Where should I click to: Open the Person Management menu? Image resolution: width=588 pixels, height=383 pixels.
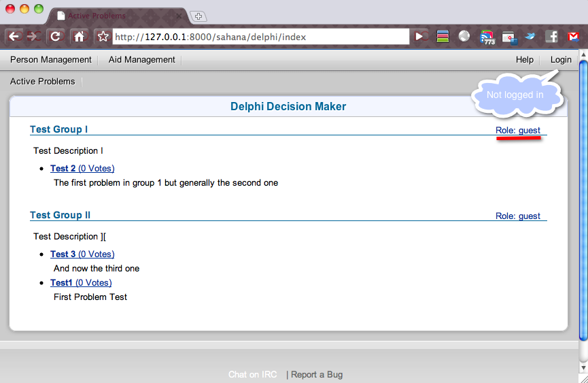pyautogui.click(x=51, y=60)
